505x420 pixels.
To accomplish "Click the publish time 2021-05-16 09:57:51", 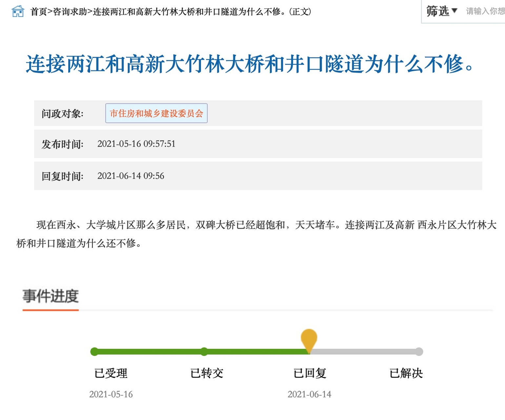I will [x=136, y=144].
